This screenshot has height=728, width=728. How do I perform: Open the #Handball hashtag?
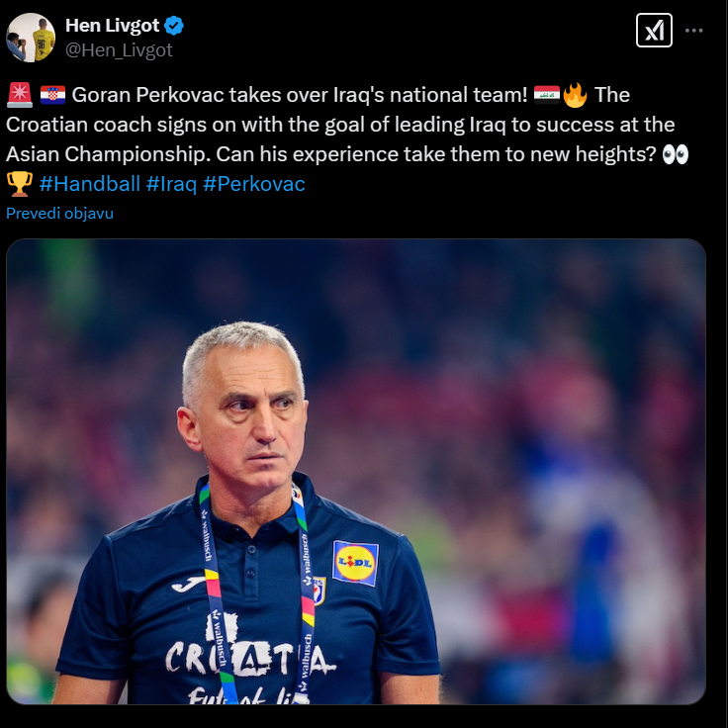coord(90,184)
